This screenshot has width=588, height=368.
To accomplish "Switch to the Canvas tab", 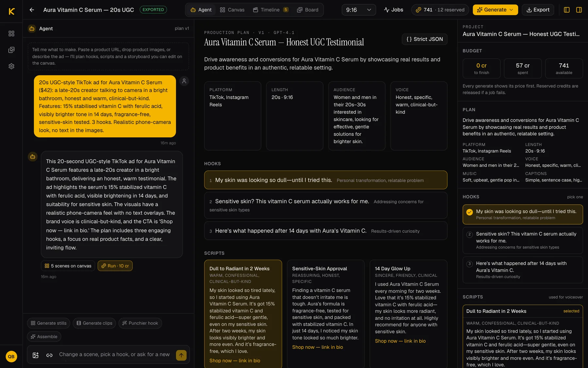I will click(232, 10).
